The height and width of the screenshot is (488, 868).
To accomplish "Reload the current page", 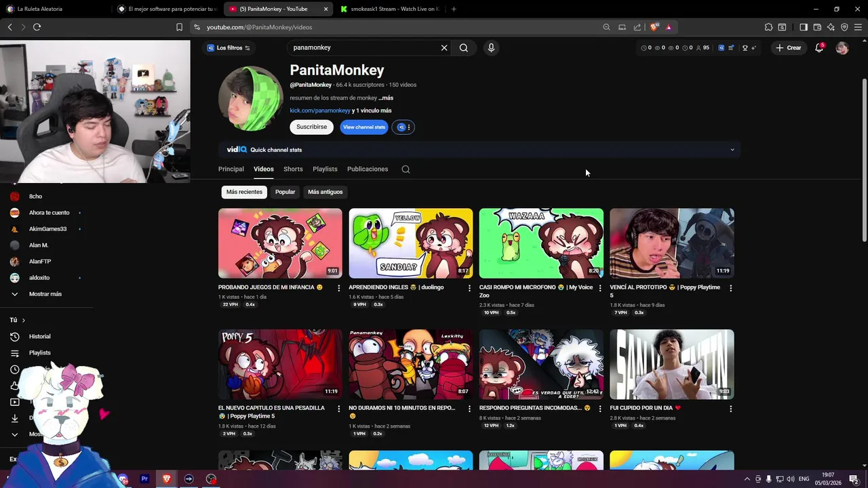I will pos(37,27).
